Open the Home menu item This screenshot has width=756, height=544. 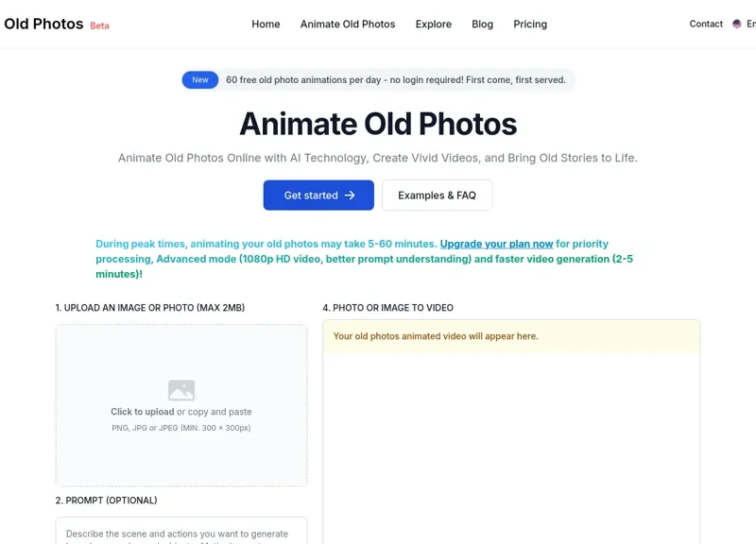coord(266,25)
